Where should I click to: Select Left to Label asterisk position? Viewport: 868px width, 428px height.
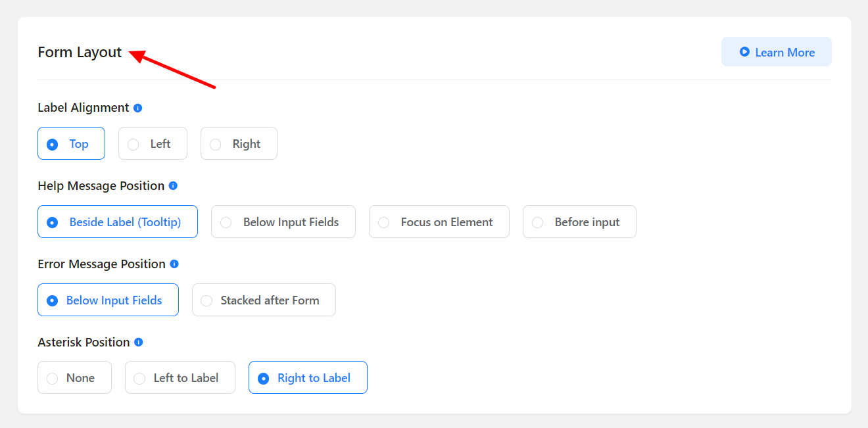(180, 378)
